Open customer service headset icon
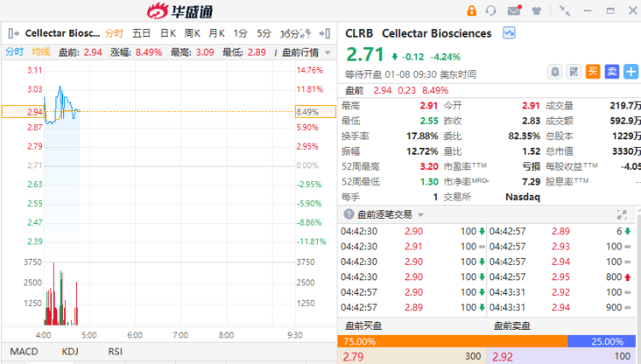641x364 pixels. click(491, 10)
